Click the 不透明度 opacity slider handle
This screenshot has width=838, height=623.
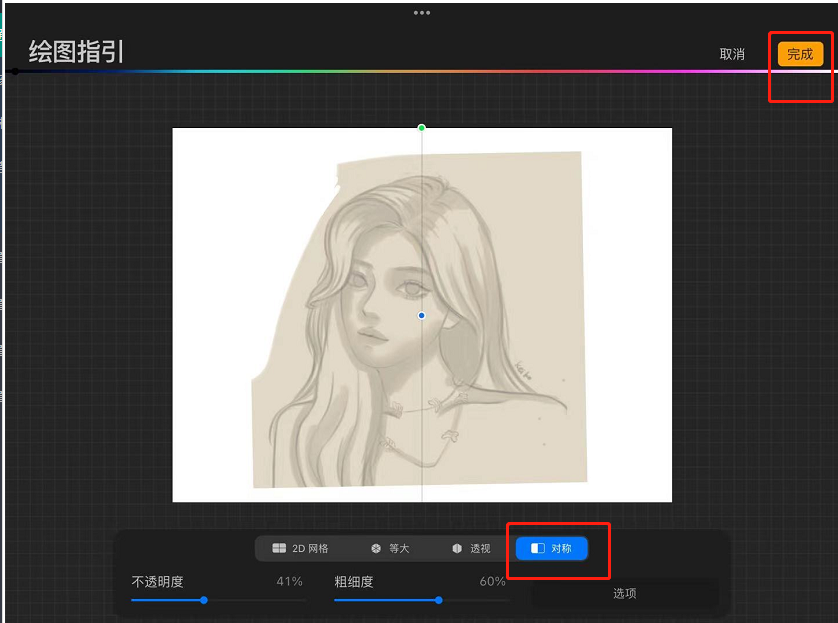point(204,601)
